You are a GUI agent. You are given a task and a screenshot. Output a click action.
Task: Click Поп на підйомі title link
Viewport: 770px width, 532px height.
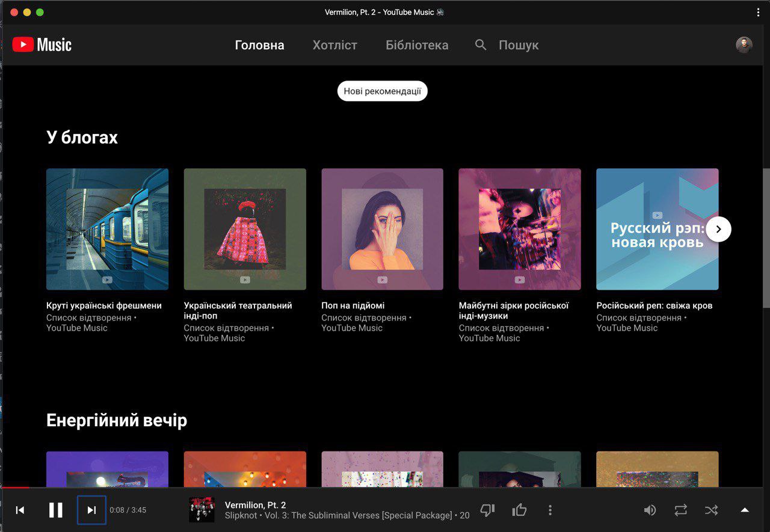(x=353, y=305)
